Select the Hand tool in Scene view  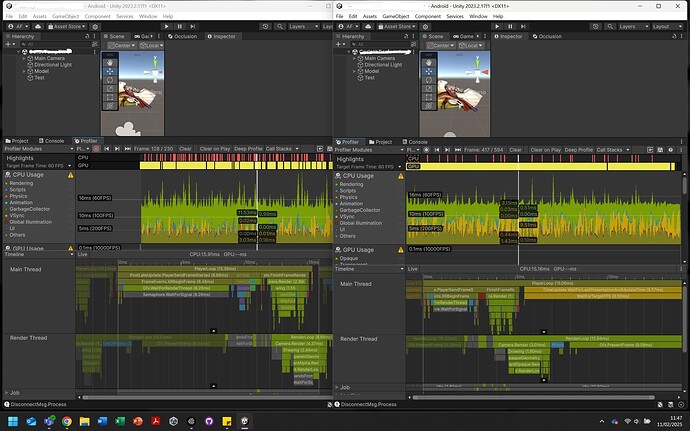point(111,60)
